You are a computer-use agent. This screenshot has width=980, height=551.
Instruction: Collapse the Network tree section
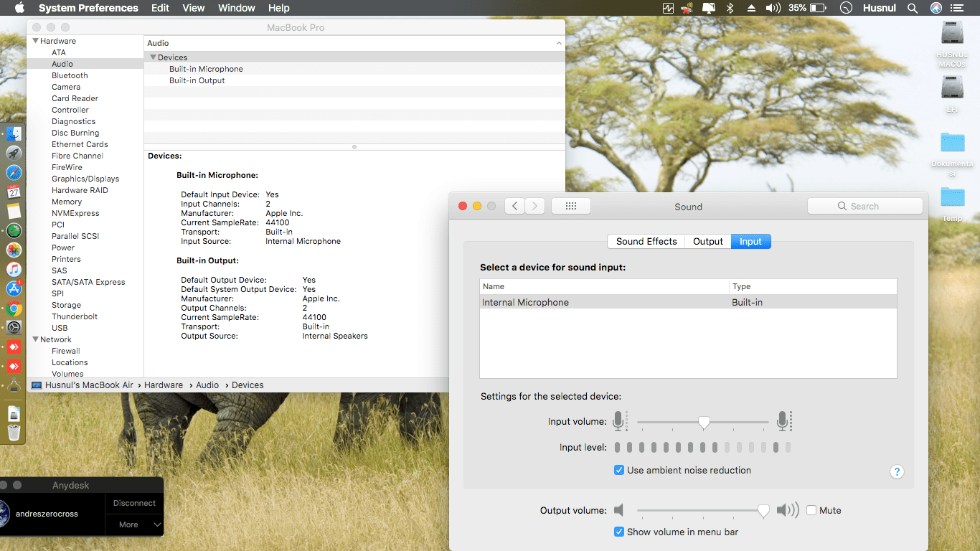(x=35, y=339)
